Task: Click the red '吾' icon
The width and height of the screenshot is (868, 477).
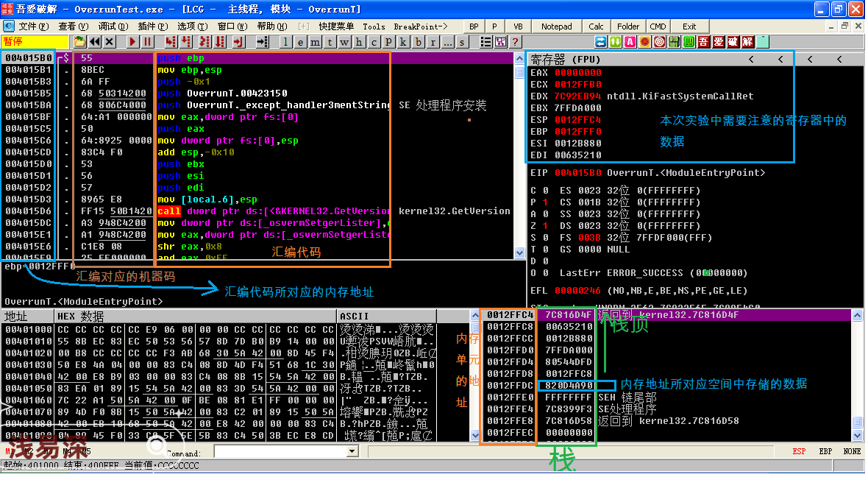Action: pos(703,41)
